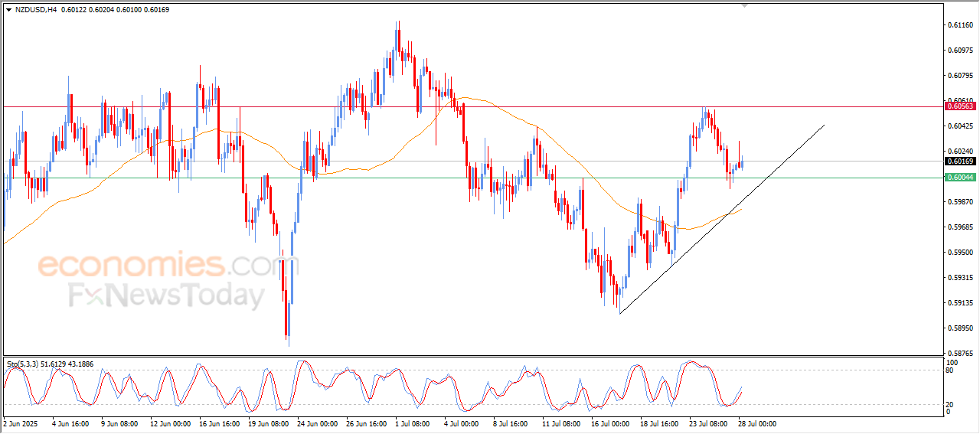Click the current price label 0.60169
This screenshot has height=434, width=980.
(x=960, y=161)
